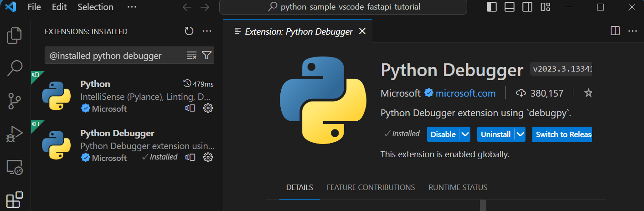Switch to the Feature Contributions tab
The width and height of the screenshot is (644, 211).
(371, 187)
